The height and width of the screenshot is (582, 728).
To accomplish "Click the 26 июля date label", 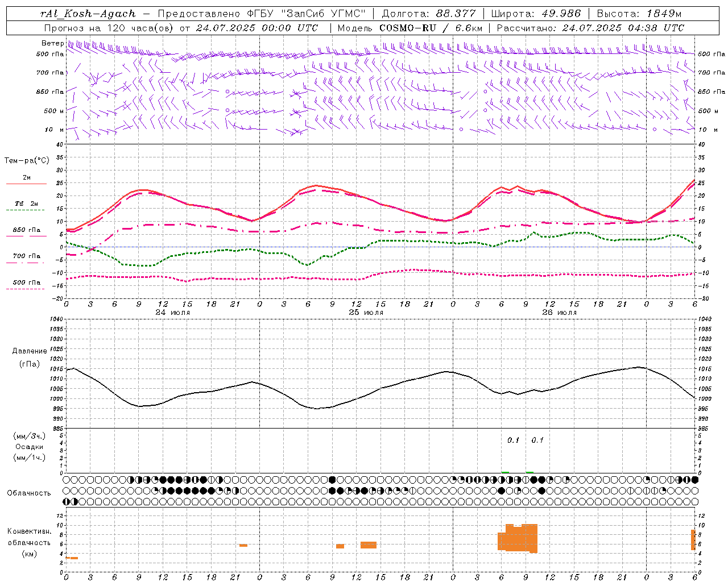I will coord(560,313).
